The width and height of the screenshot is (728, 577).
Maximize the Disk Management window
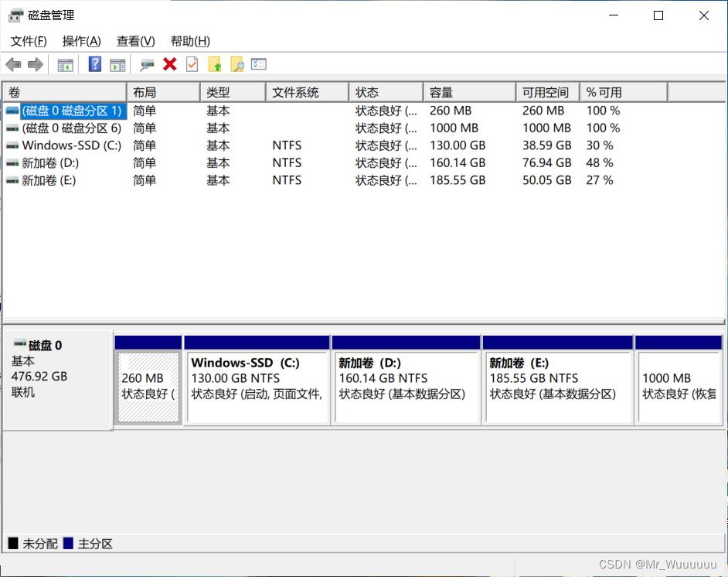pos(658,15)
